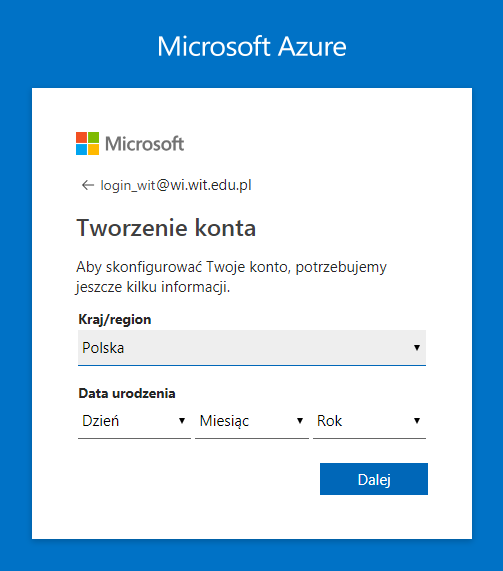Screen dimensions: 503x571
Task: Click the Microsoft wordmark text
Action: 145,143
